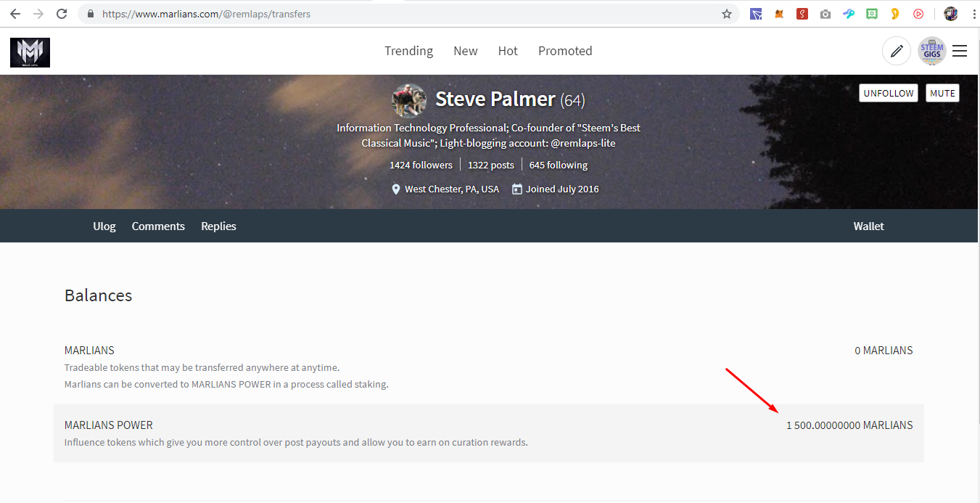Viewport: 980px width, 503px height.
Task: Click the location pin icon
Action: [396, 189]
